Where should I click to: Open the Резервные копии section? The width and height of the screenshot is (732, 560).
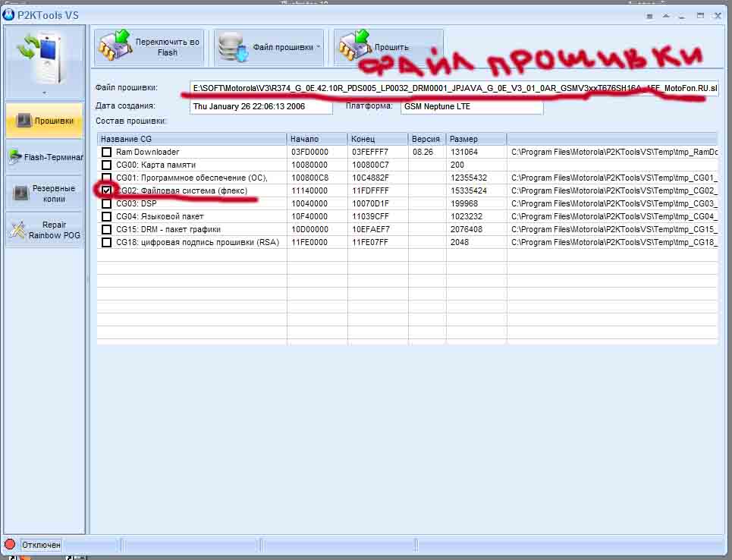(x=45, y=193)
